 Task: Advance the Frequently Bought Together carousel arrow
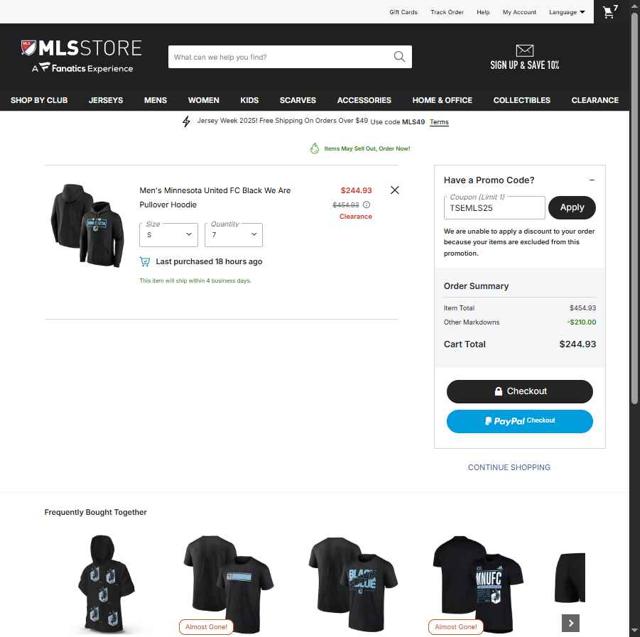point(571,623)
